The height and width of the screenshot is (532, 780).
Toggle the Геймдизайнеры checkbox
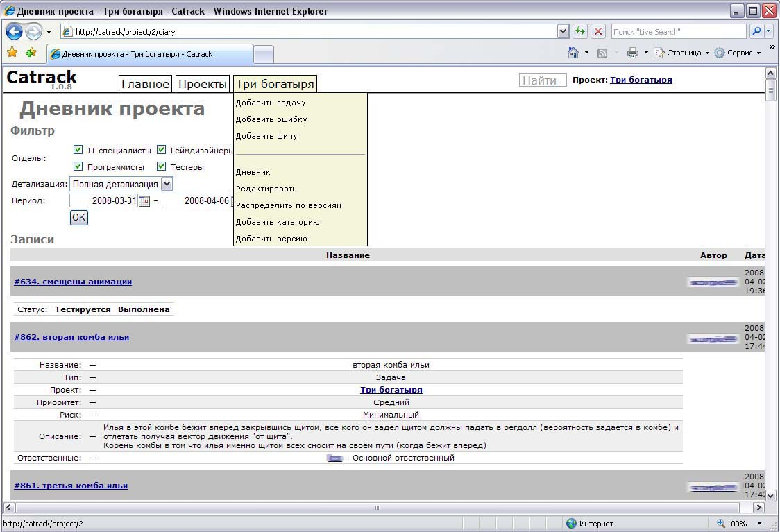coord(162,150)
